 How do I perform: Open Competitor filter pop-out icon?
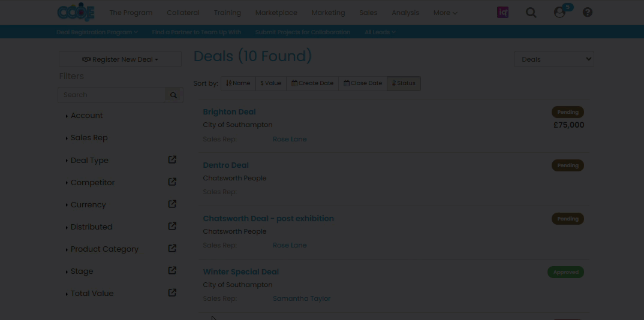point(173,182)
